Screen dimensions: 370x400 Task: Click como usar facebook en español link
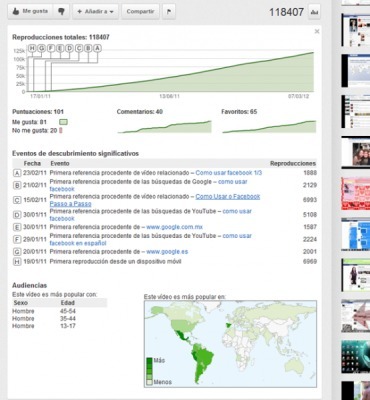click(151, 239)
